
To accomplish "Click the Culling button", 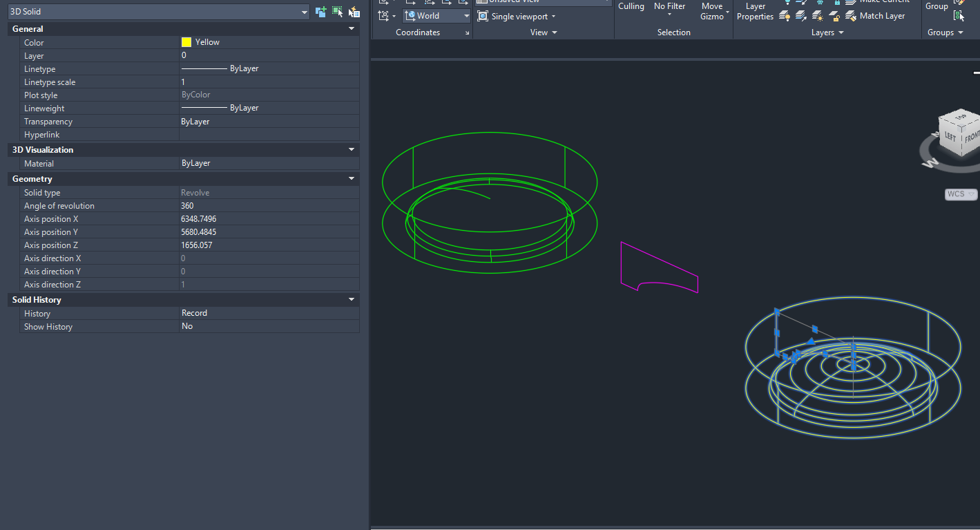I will pyautogui.click(x=631, y=6).
